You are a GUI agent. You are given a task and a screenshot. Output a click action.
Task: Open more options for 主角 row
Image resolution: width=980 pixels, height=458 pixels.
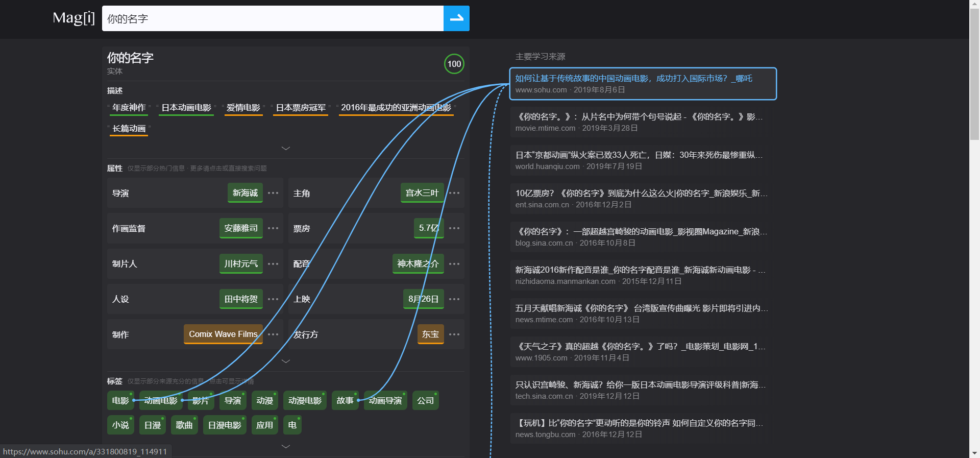coord(454,193)
